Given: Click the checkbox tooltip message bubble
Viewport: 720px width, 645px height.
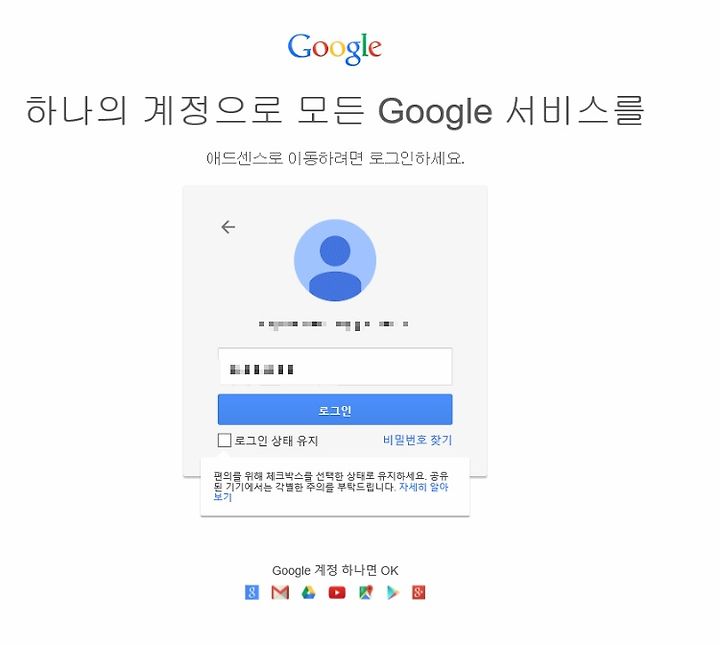Looking at the screenshot, I should [335, 487].
